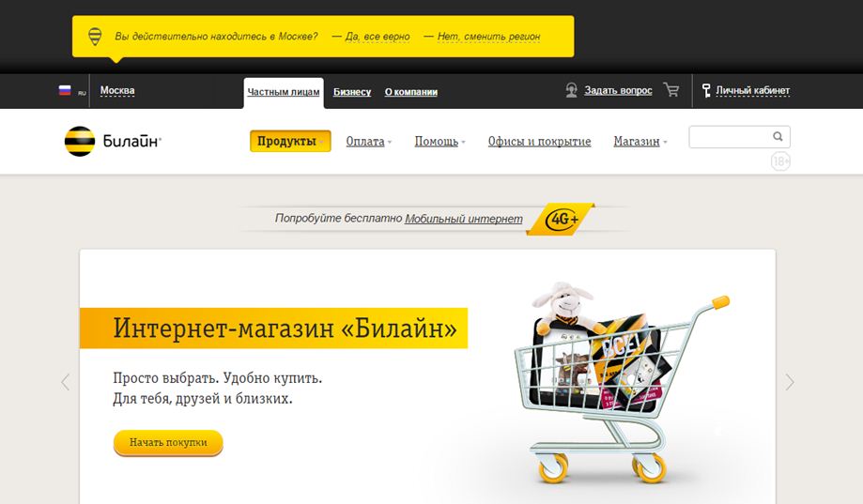Click the headset support icon
Image resolution: width=863 pixels, height=504 pixels.
(x=571, y=90)
